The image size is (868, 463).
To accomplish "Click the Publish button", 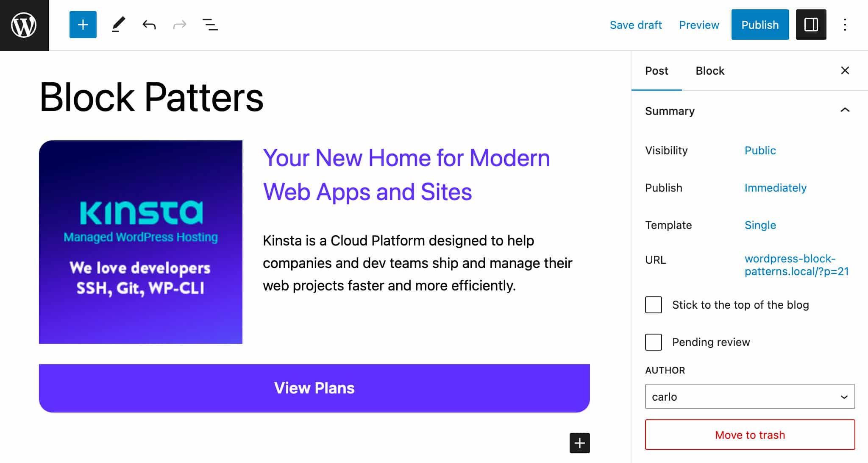I will 759,25.
